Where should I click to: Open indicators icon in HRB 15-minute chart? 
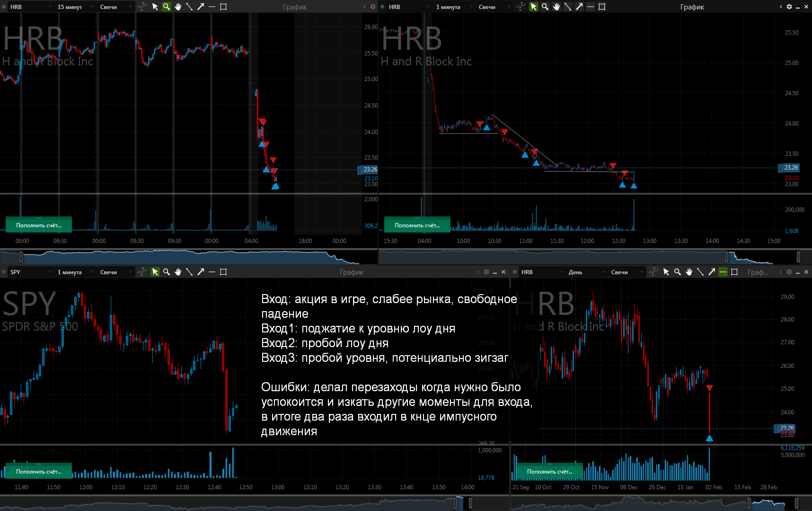pos(142,7)
